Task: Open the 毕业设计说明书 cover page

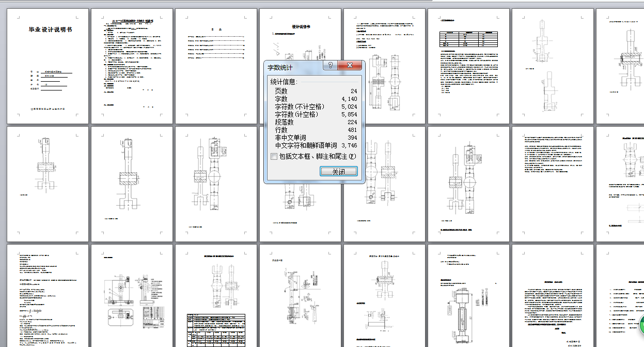Action: coord(48,66)
